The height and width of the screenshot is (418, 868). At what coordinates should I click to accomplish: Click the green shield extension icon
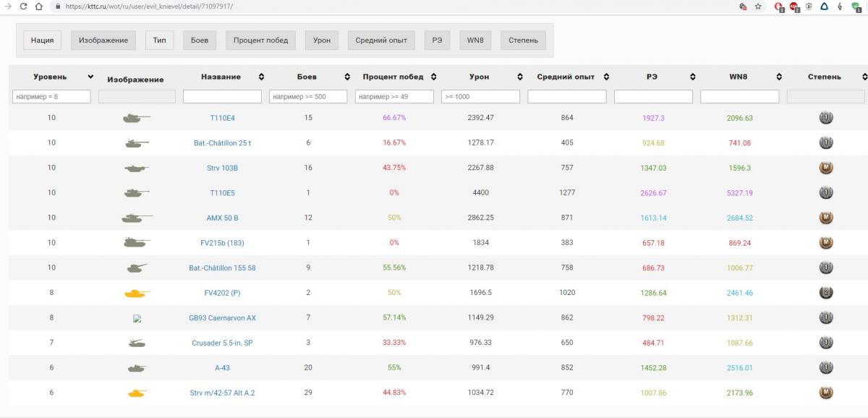point(855,6)
